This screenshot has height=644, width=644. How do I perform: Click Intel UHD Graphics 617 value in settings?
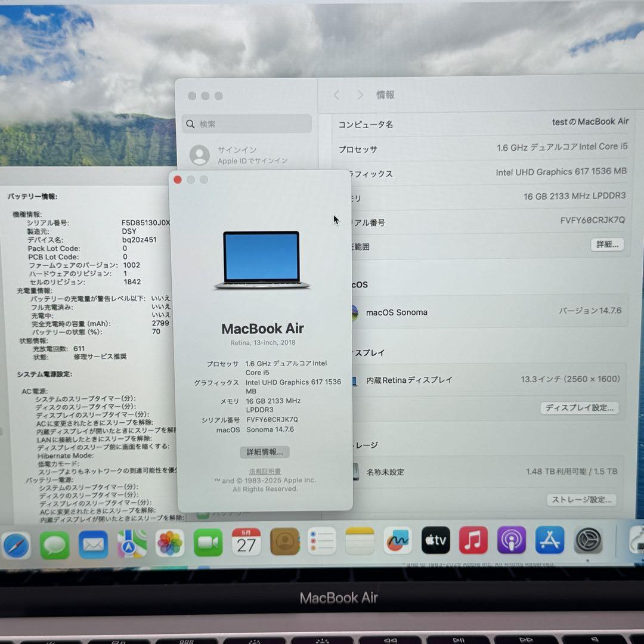(x=561, y=172)
